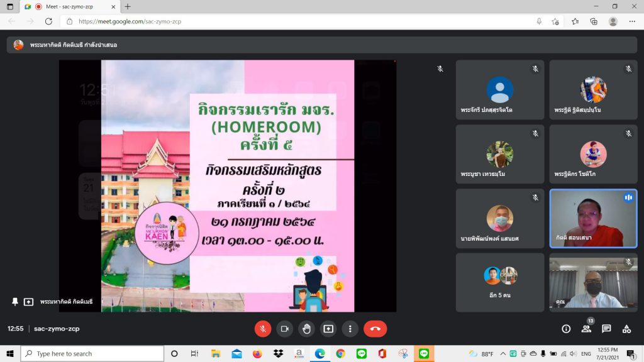Viewport: 644px width, 362px height.
Task: Select participant tile พระฐิติ ฐิติสมฺปนฺโน
Action: click(x=594, y=90)
